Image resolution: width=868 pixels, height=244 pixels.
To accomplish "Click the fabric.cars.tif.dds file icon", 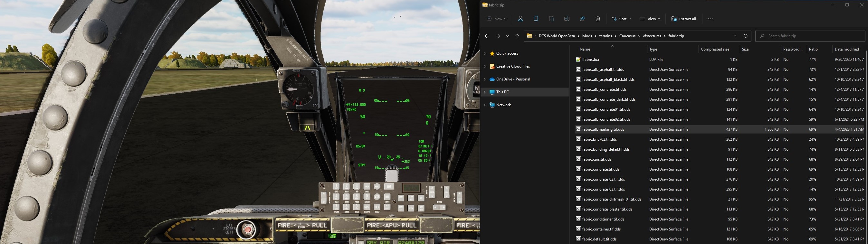I will coord(578,159).
